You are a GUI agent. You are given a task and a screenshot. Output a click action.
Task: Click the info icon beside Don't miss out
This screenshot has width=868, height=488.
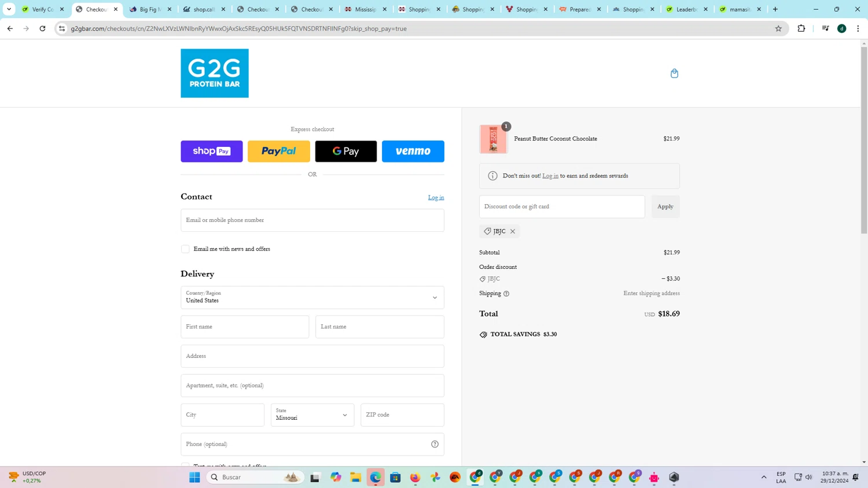(492, 176)
